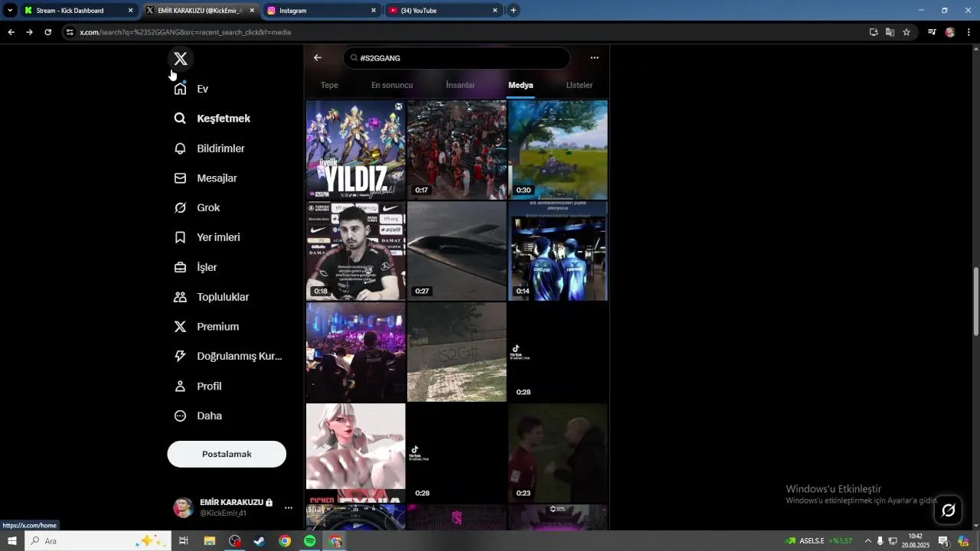The width and height of the screenshot is (980, 551).
Task: Open Premium X icon in sidebar
Action: (x=180, y=327)
